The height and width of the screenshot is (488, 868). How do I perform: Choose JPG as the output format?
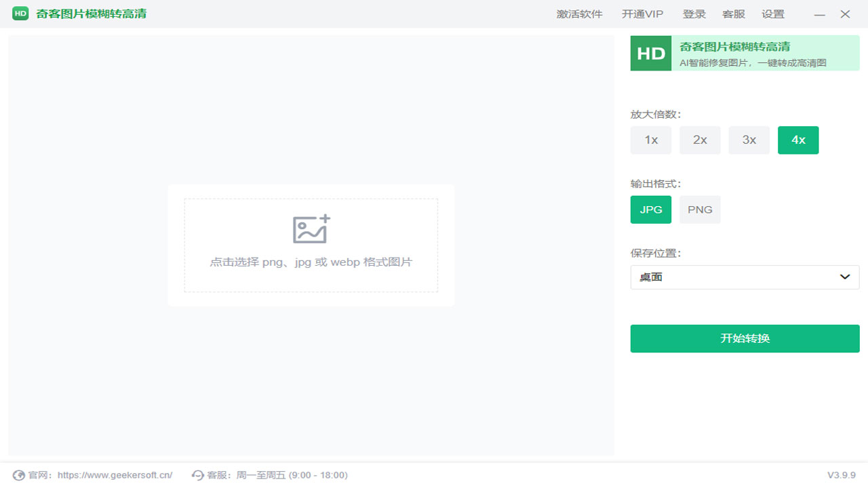click(x=650, y=209)
